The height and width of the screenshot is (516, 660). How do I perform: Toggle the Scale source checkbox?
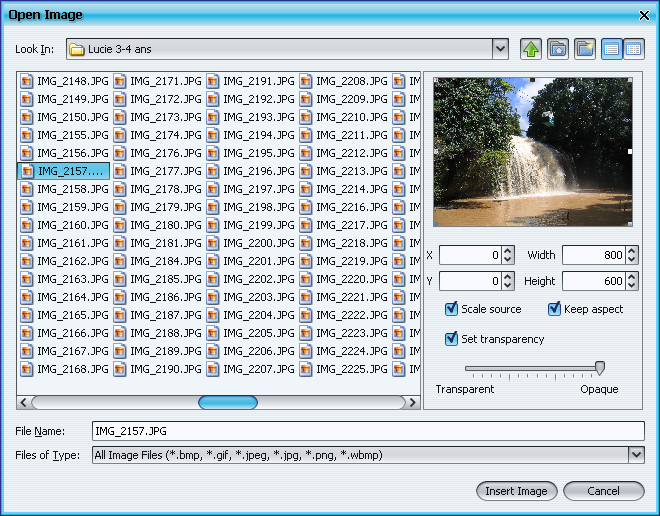click(x=451, y=309)
